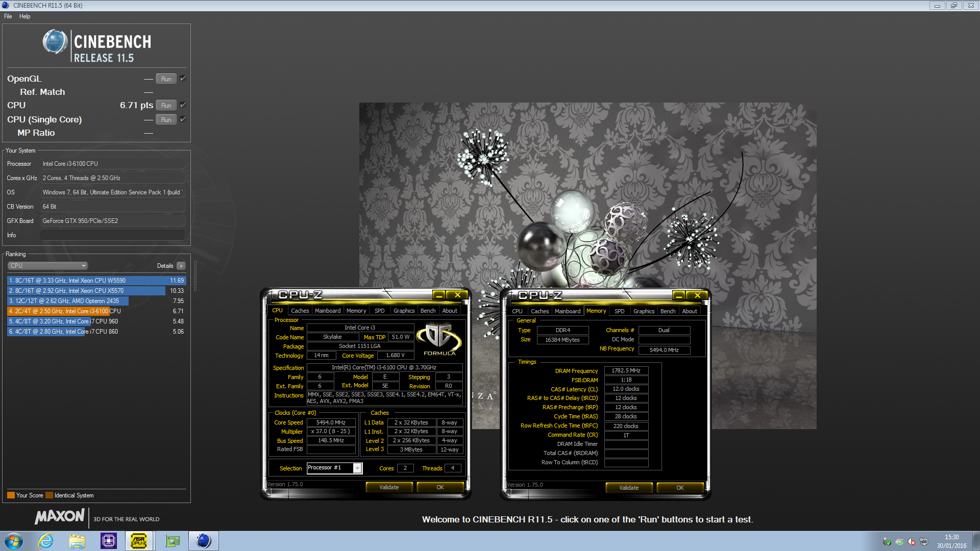Open the File menu
The height and width of the screenshot is (551, 980).
(8, 16)
